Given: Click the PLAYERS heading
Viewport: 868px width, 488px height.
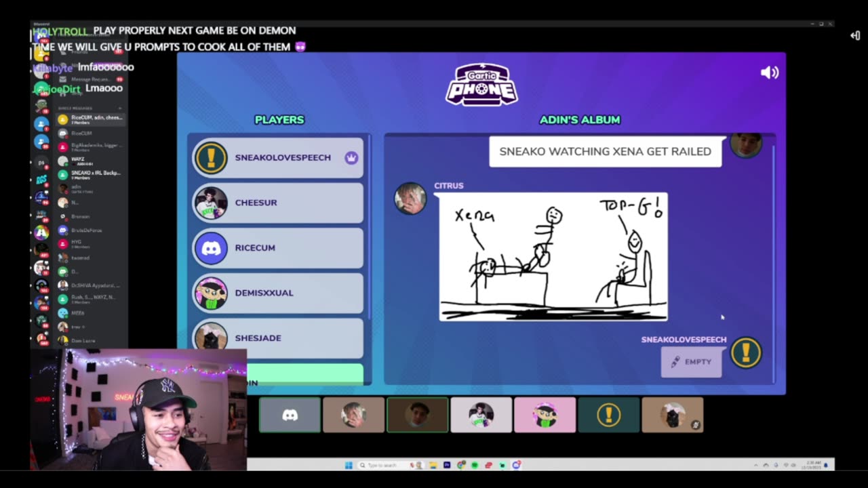Looking at the screenshot, I should coord(279,119).
